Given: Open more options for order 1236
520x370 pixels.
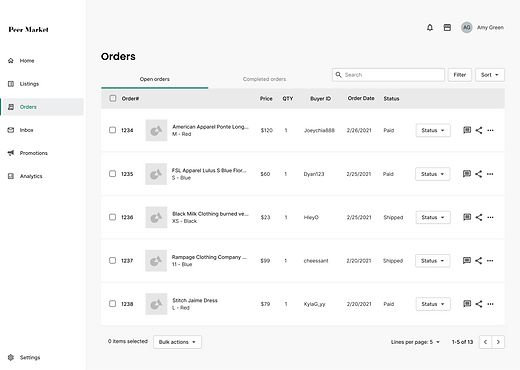Looking at the screenshot, I should pos(490,217).
